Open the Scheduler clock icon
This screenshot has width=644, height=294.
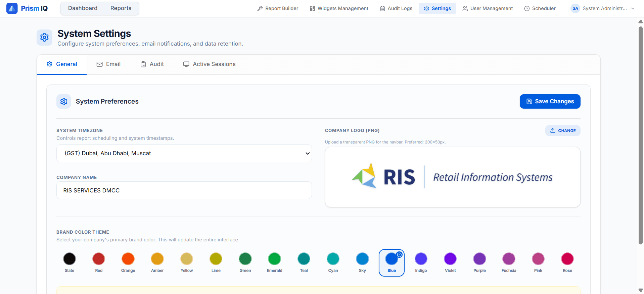tap(527, 8)
